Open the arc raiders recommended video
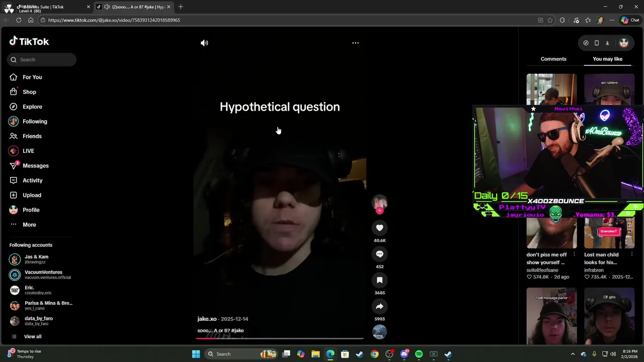Image resolution: width=644 pixels, height=362 pixels. click(x=609, y=90)
